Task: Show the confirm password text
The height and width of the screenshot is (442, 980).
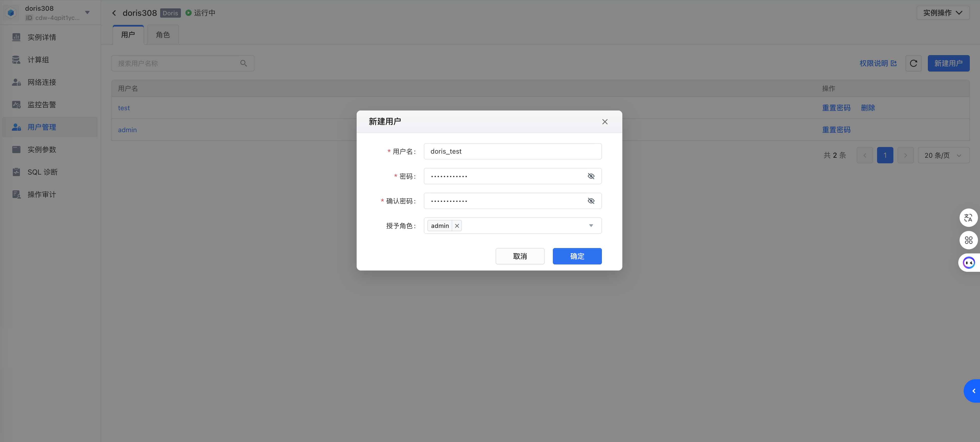Action: click(x=591, y=201)
